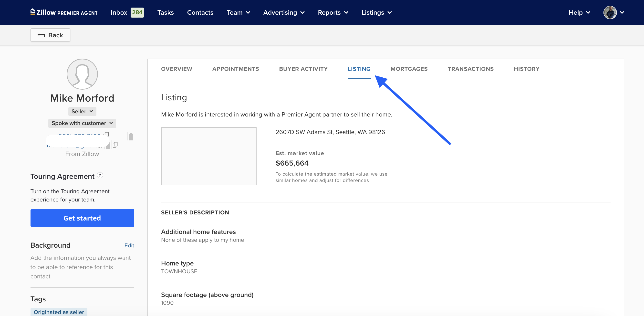Switch to the Buyer Activity tab
The width and height of the screenshot is (644, 316).
(x=303, y=69)
